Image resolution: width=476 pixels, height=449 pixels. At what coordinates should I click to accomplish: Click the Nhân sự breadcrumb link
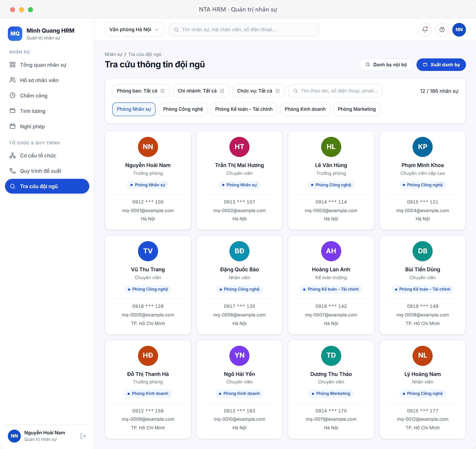[x=113, y=54]
